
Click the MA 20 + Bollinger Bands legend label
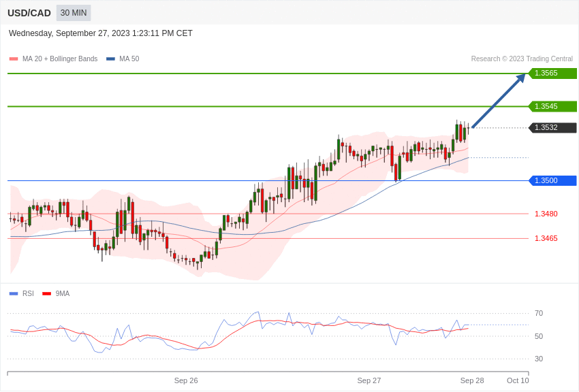tap(60, 59)
